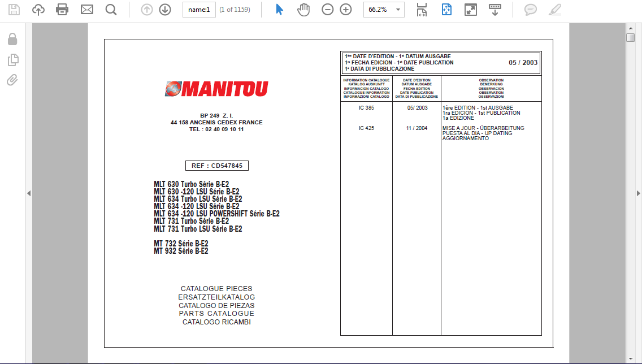
Task: Add a sticky note comment
Action: click(x=531, y=10)
